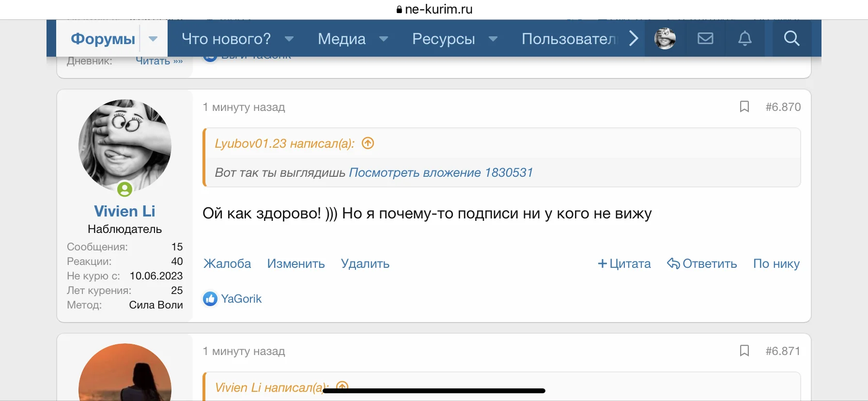Click the like reaction icon beside YaGorik
This screenshot has height=401, width=868.
(210, 299)
